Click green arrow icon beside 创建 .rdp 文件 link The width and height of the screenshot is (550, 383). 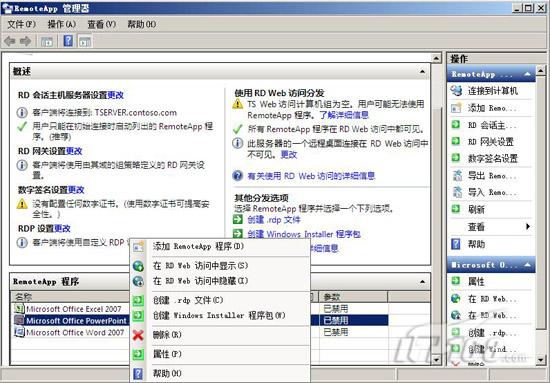click(238, 220)
